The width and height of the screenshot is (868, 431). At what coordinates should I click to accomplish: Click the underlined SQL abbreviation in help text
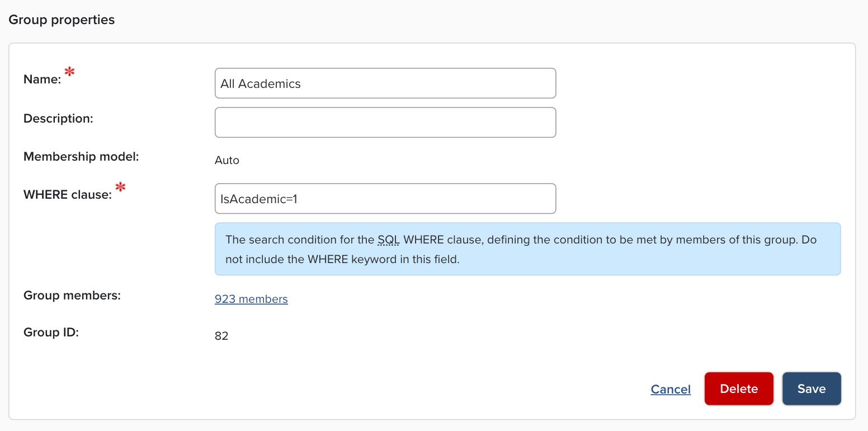[389, 240]
